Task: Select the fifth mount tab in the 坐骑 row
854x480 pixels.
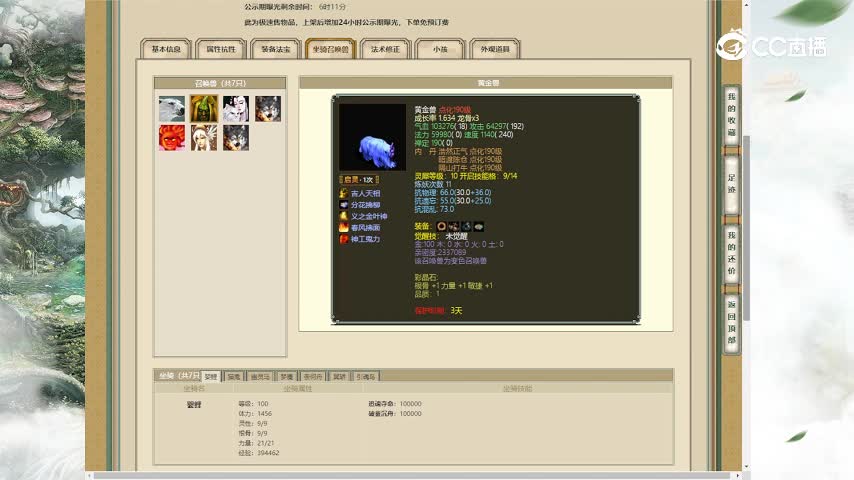Action: tap(313, 376)
